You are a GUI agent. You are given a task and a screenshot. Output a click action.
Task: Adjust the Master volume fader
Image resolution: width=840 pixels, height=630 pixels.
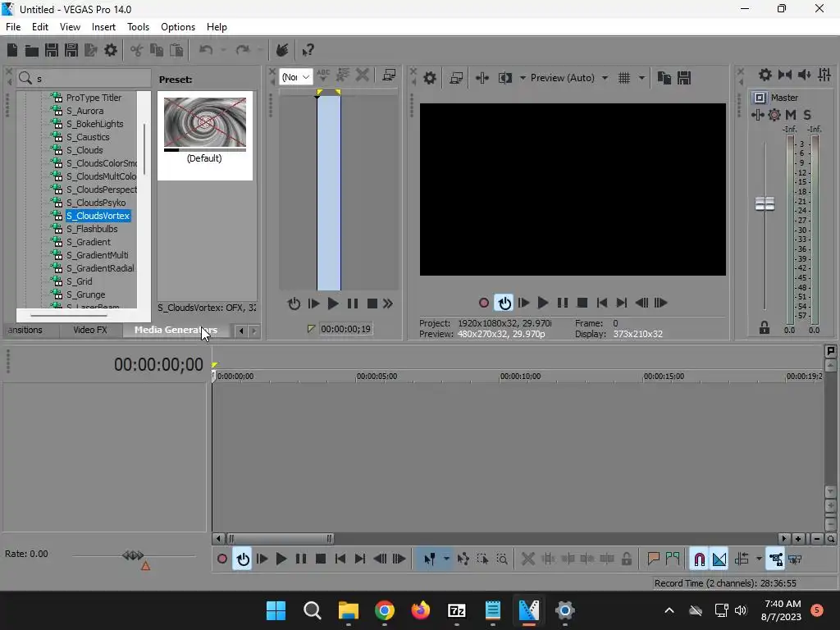tap(765, 203)
